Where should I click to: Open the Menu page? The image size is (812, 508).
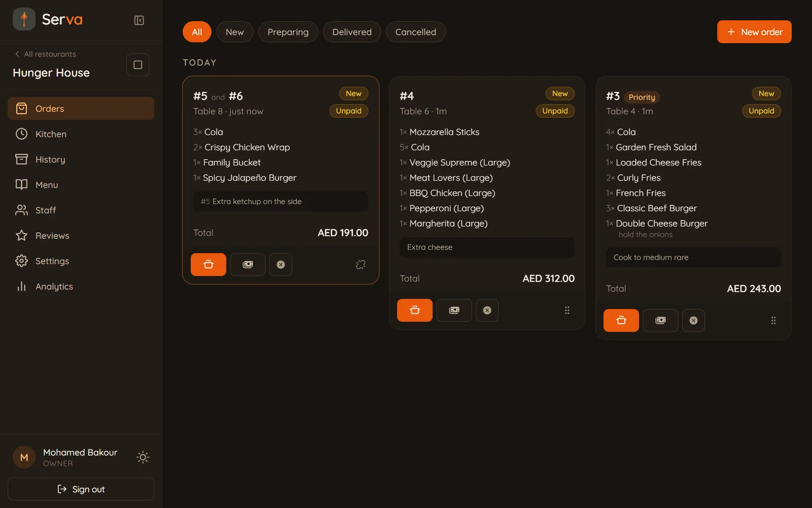coord(81,185)
